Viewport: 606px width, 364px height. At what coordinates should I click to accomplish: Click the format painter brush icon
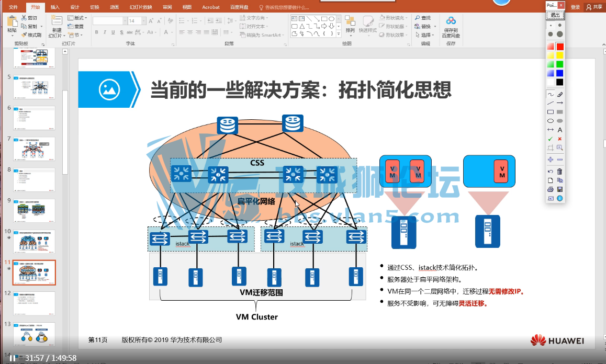tap(24, 35)
